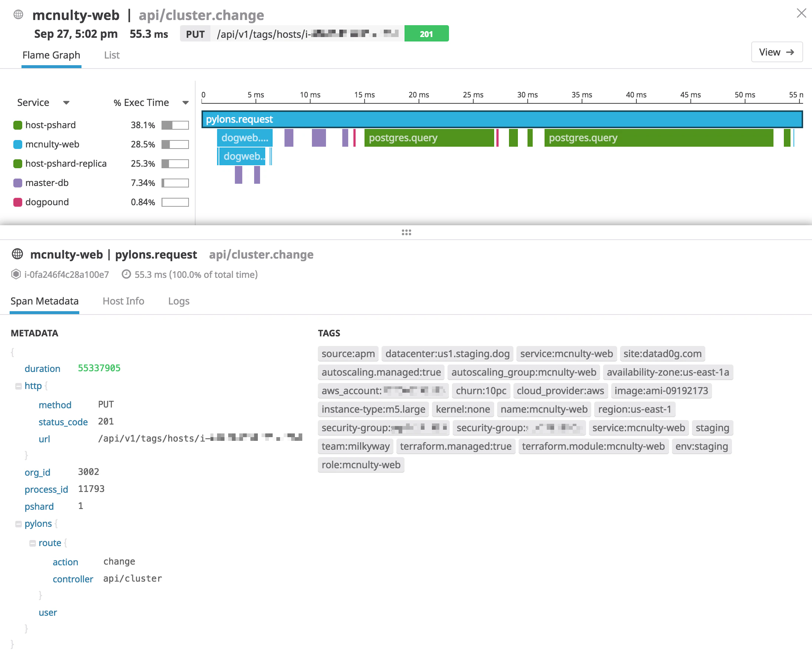Click the mcnulty-web blue color swatch

pyautogui.click(x=18, y=144)
